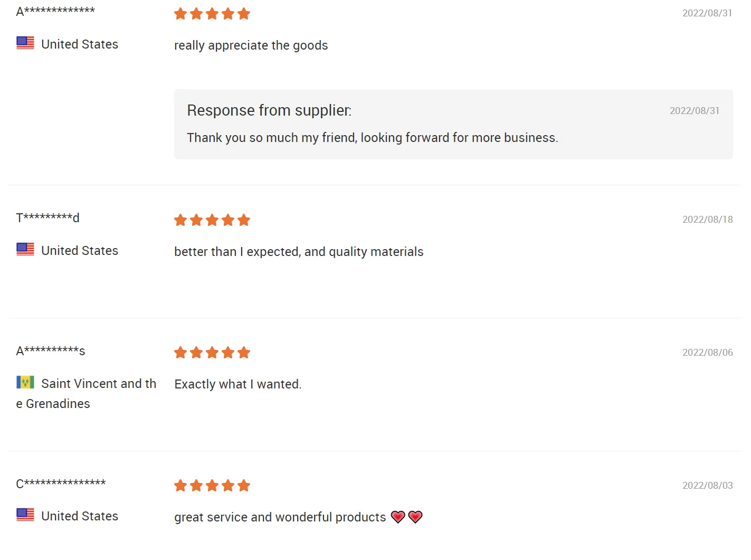
Task: Click the review date 2022/08/18
Action: [707, 220]
